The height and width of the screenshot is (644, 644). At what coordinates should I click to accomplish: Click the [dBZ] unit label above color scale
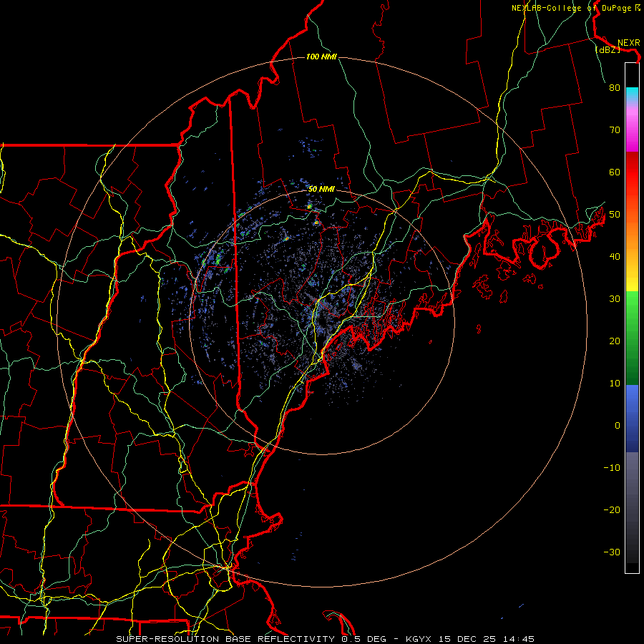point(608,49)
